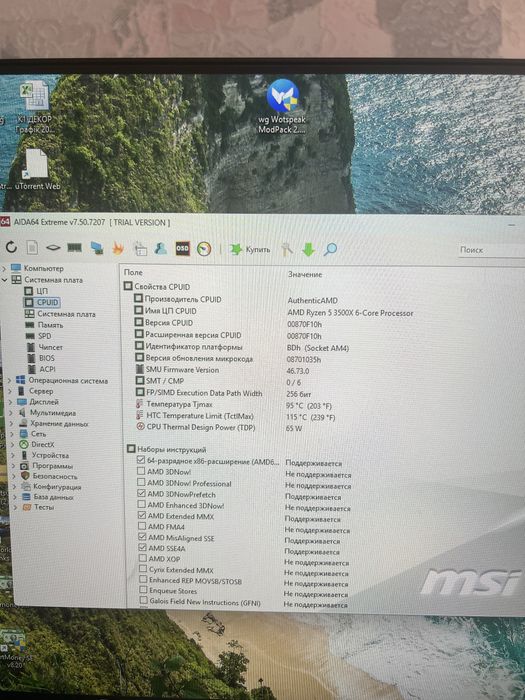
Task: Open the wg Wotspeak ModPack desktop icon
Action: click(282, 106)
